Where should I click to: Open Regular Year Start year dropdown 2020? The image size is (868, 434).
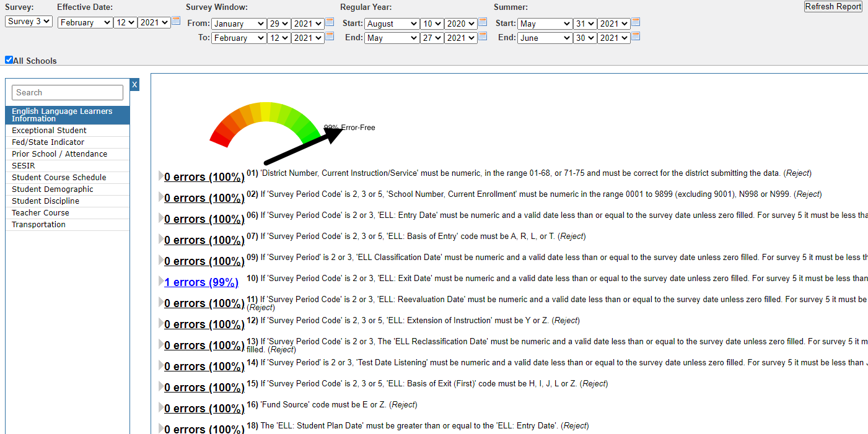point(461,24)
